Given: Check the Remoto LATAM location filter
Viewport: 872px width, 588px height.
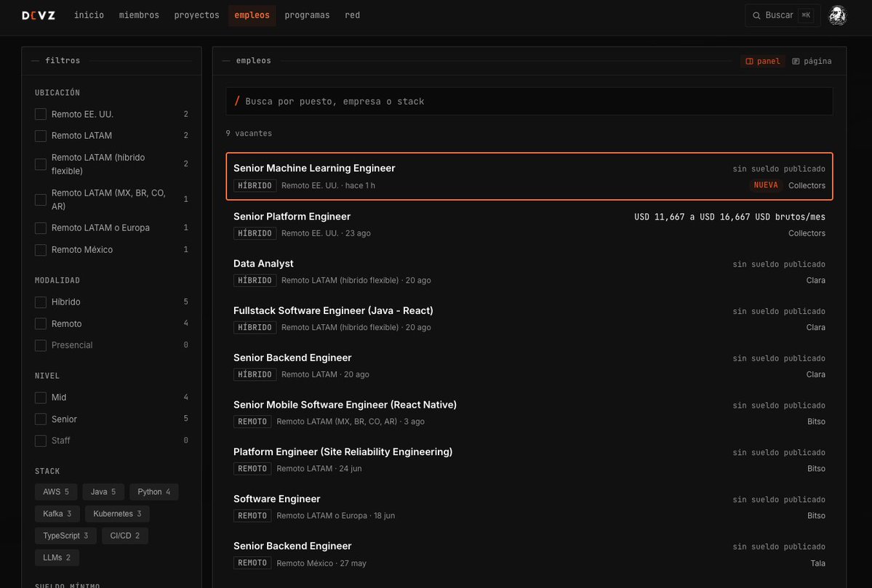Looking at the screenshot, I should [x=41, y=136].
